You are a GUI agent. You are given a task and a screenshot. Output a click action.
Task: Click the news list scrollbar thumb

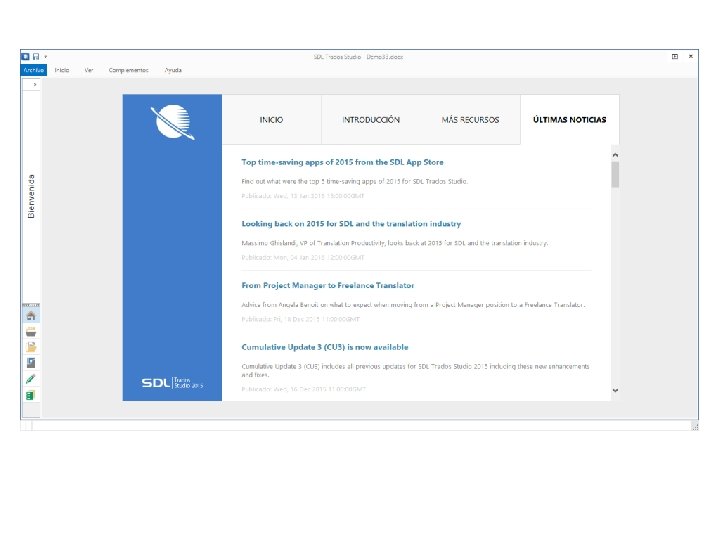[x=615, y=174]
